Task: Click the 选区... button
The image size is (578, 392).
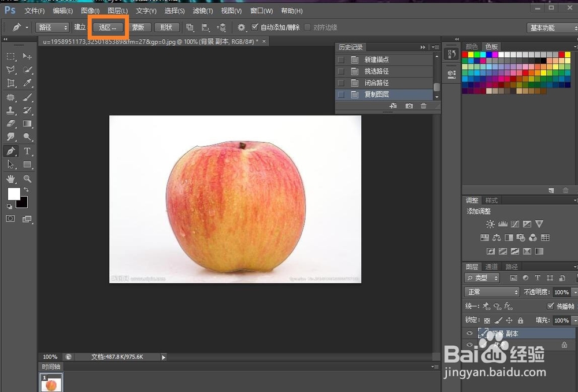Action: point(108,27)
